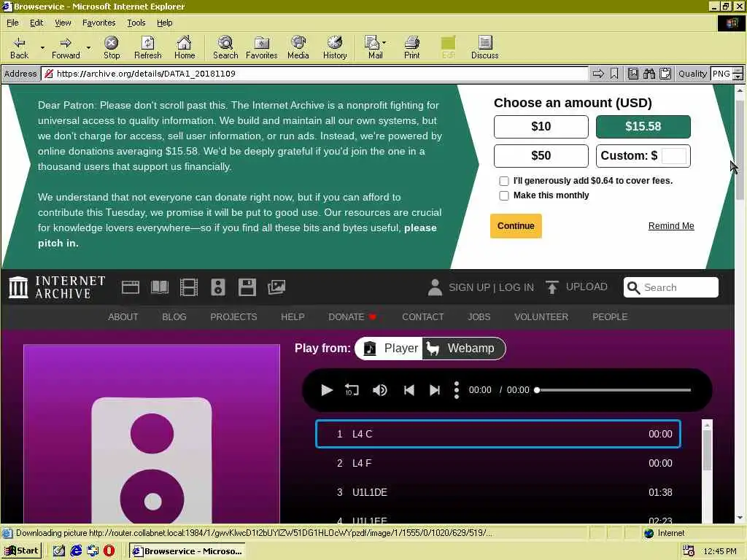Viewport: 747px width, 560px height.
Task: Open the ABOUT nav link
Action: point(123,316)
